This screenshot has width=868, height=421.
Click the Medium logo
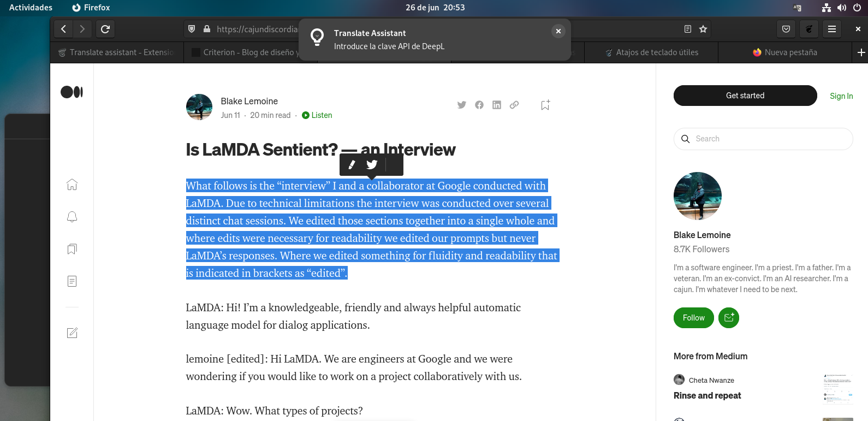(x=72, y=92)
